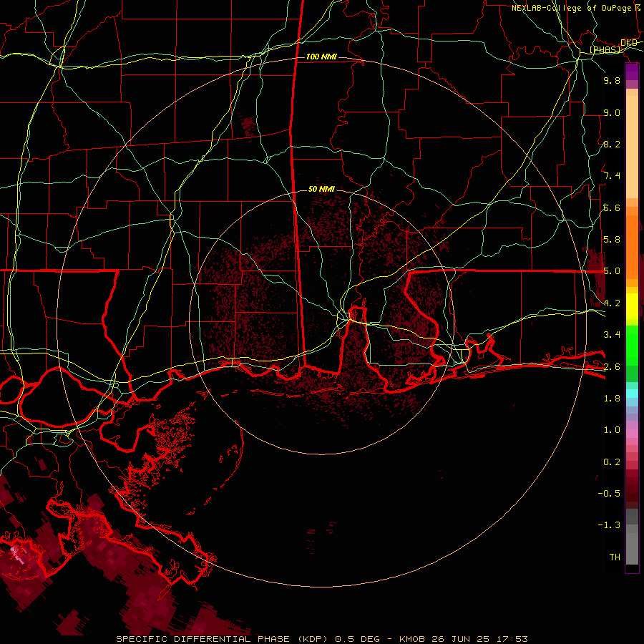Select the purple swatch at the colorbar top
Viewport: 644px width, 644px height.
(x=632, y=72)
